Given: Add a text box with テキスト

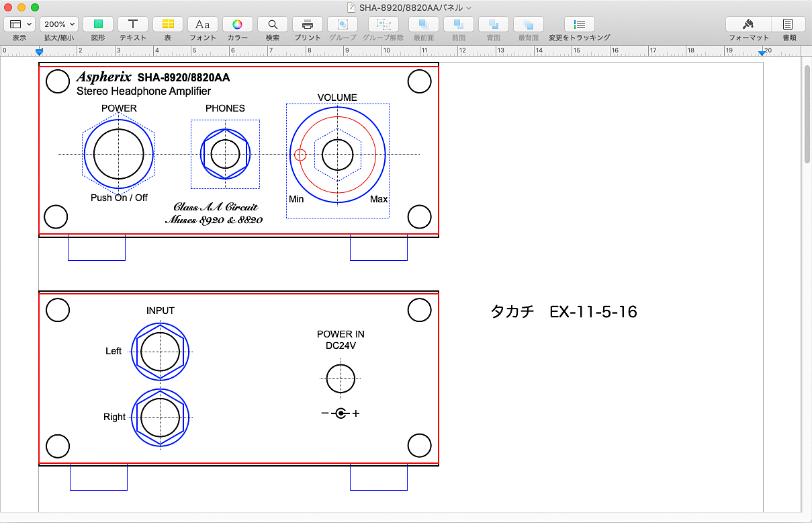Looking at the screenshot, I should 133,24.
